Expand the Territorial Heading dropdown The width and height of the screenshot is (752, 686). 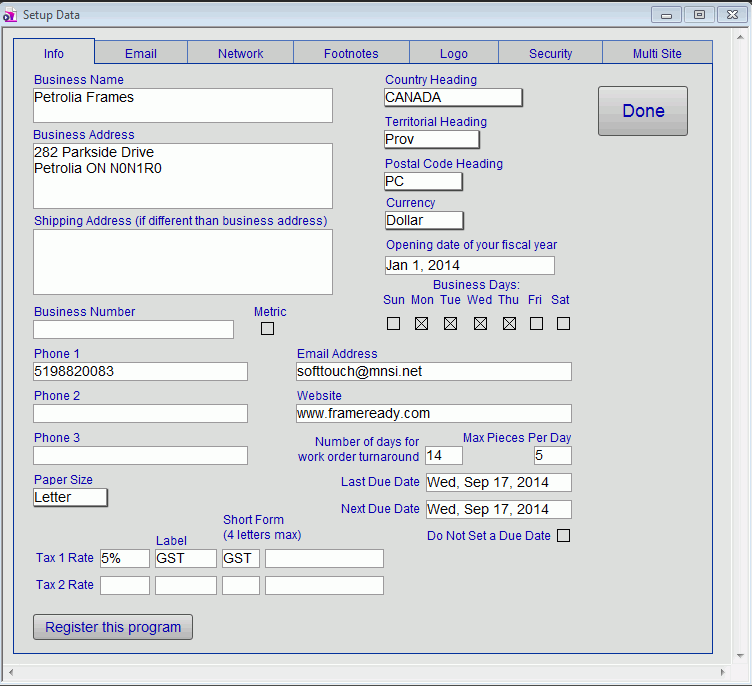coord(431,139)
